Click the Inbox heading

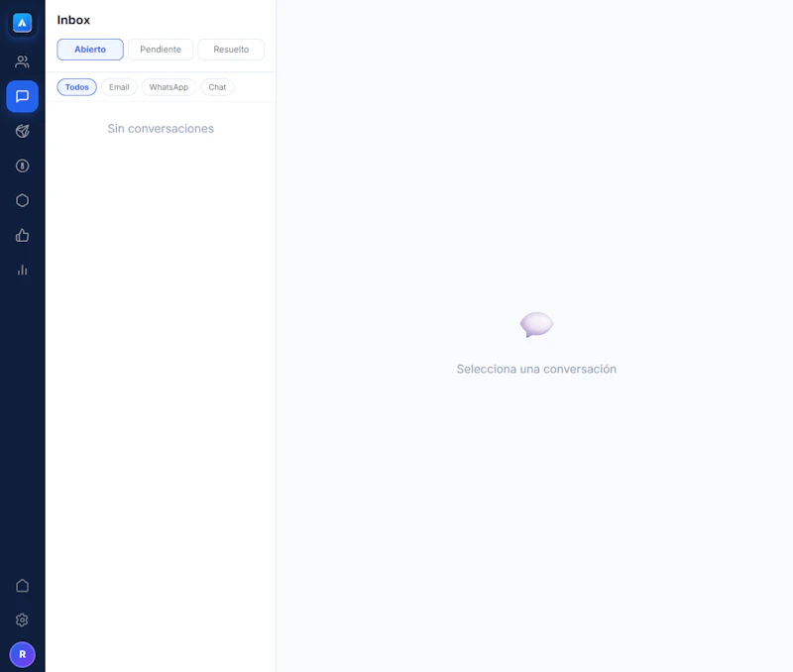[x=73, y=20]
